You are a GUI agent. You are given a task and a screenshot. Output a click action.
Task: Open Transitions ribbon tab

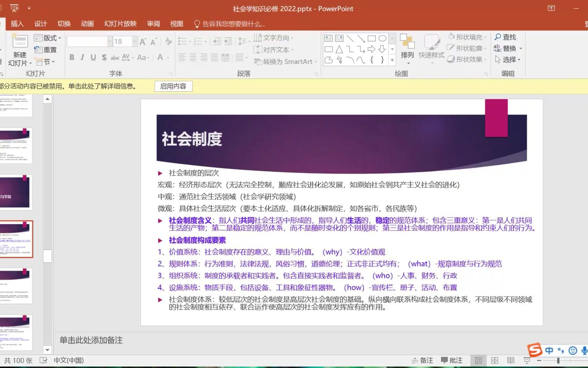(64, 24)
